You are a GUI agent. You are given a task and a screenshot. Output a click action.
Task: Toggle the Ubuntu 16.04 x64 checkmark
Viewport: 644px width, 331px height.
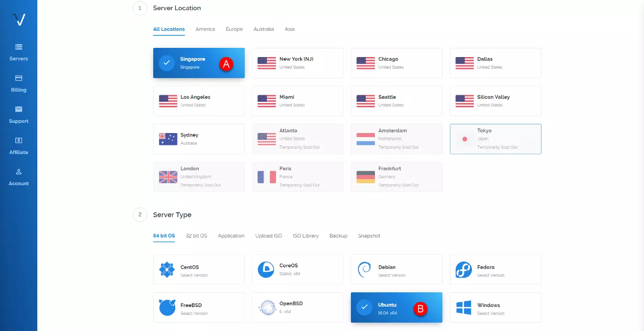click(364, 308)
